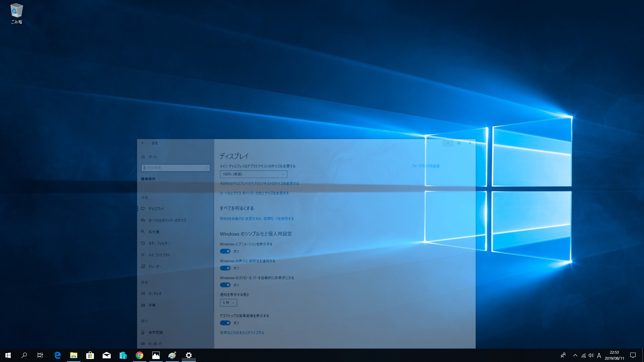
Task: Open the Recycle Bin desktop icon
Action: point(16,14)
